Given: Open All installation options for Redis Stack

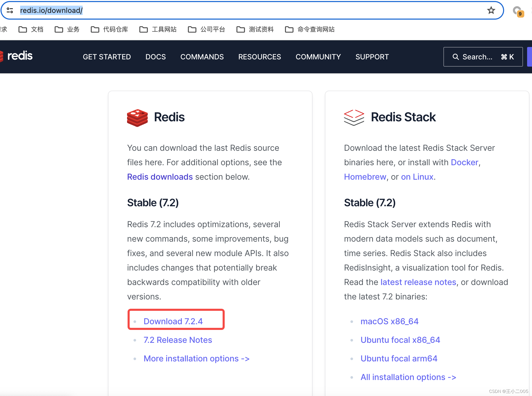Looking at the screenshot, I should (x=408, y=377).
